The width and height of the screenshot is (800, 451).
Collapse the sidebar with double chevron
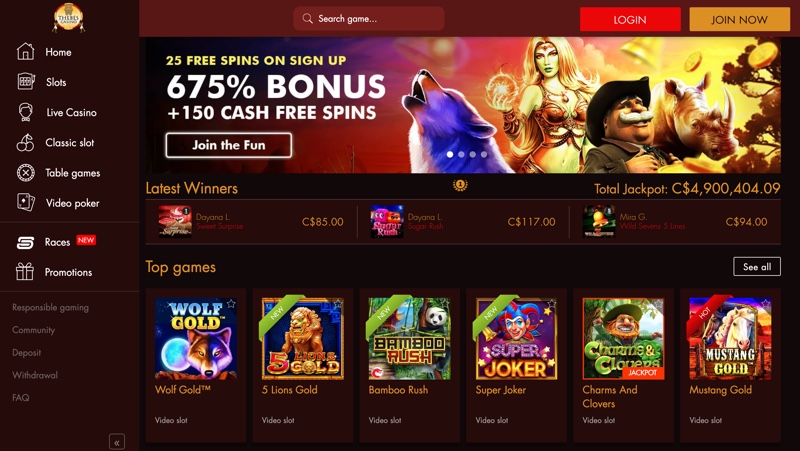117,442
